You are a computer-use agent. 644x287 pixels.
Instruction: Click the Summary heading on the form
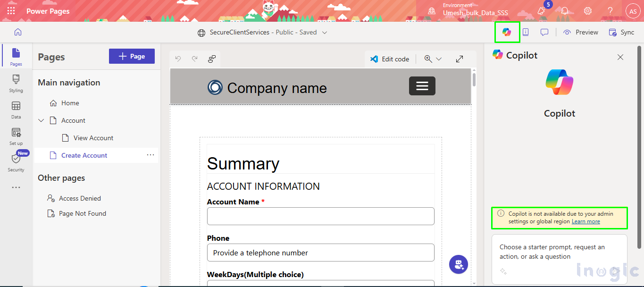click(x=243, y=163)
